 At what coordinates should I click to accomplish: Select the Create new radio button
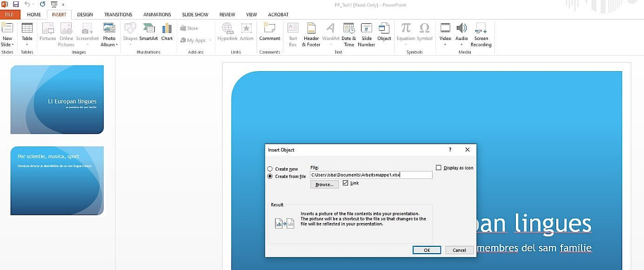click(x=270, y=168)
